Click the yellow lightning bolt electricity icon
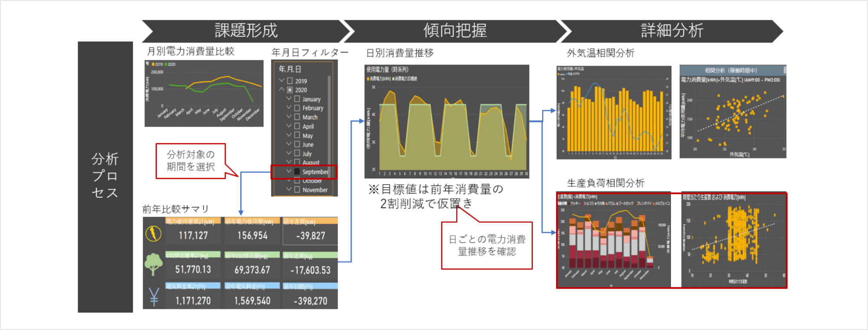The image size is (868, 330). coord(153,234)
